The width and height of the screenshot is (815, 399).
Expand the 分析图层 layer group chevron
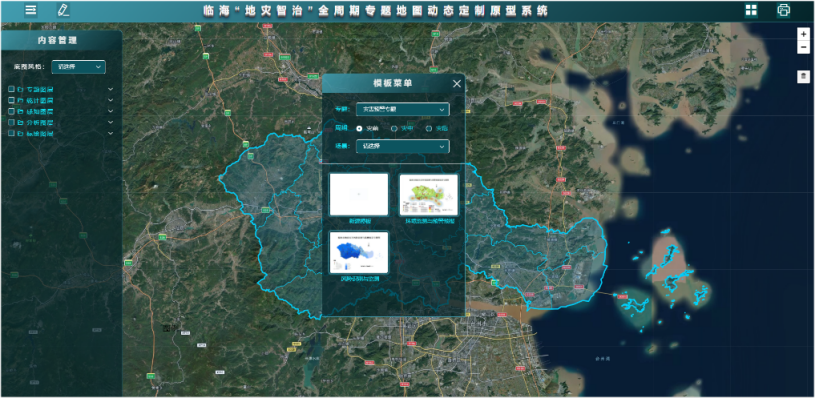(110, 123)
